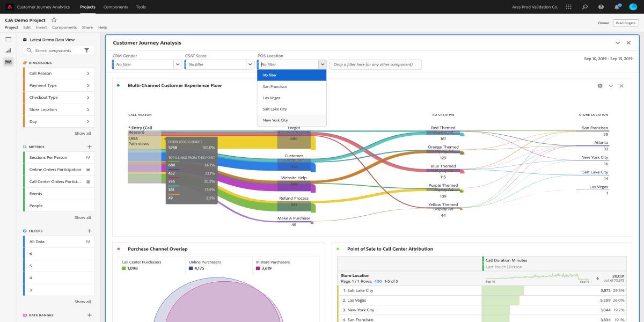Show all dimensions

(83, 133)
